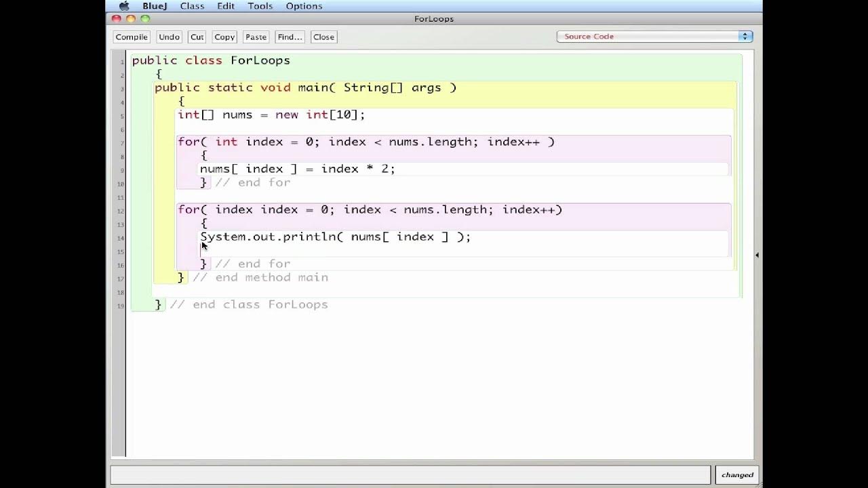
Task: Click the second '// end for' comment on line 16
Action: point(253,264)
